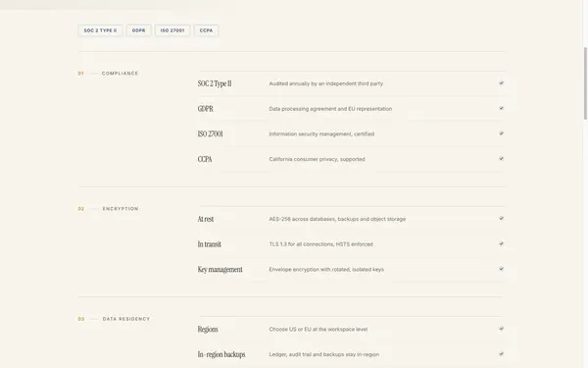Click the checkmark in the SOC 2 Type II row

click(x=502, y=83)
